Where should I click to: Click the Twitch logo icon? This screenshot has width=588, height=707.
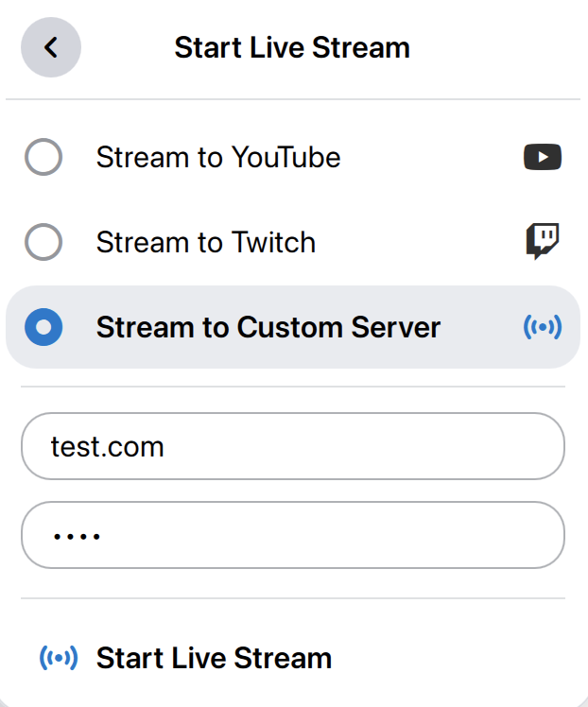[x=543, y=242]
